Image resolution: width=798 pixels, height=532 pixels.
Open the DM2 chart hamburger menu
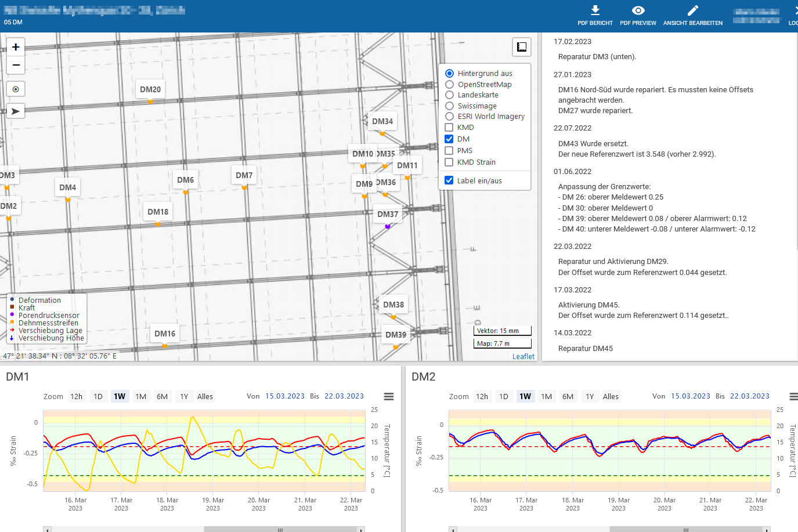[794, 396]
